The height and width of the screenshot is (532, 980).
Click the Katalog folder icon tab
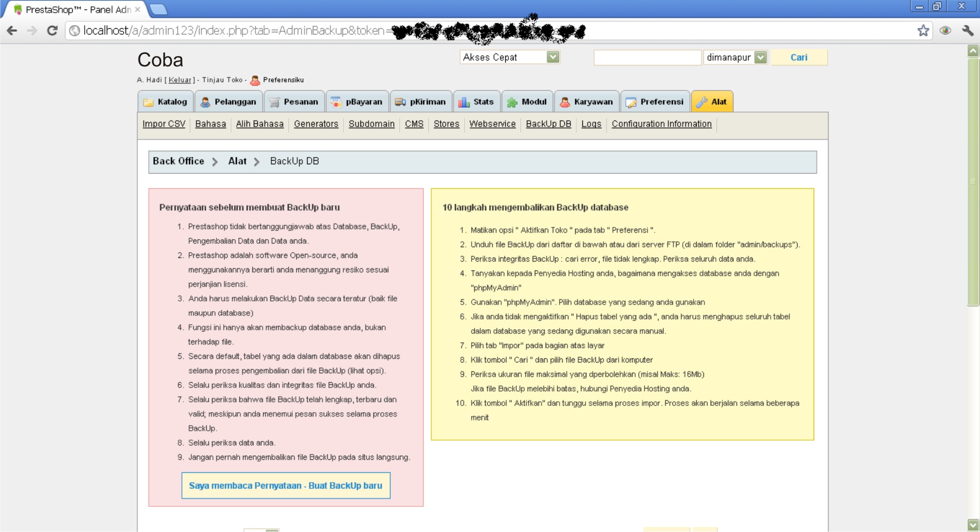(148, 102)
